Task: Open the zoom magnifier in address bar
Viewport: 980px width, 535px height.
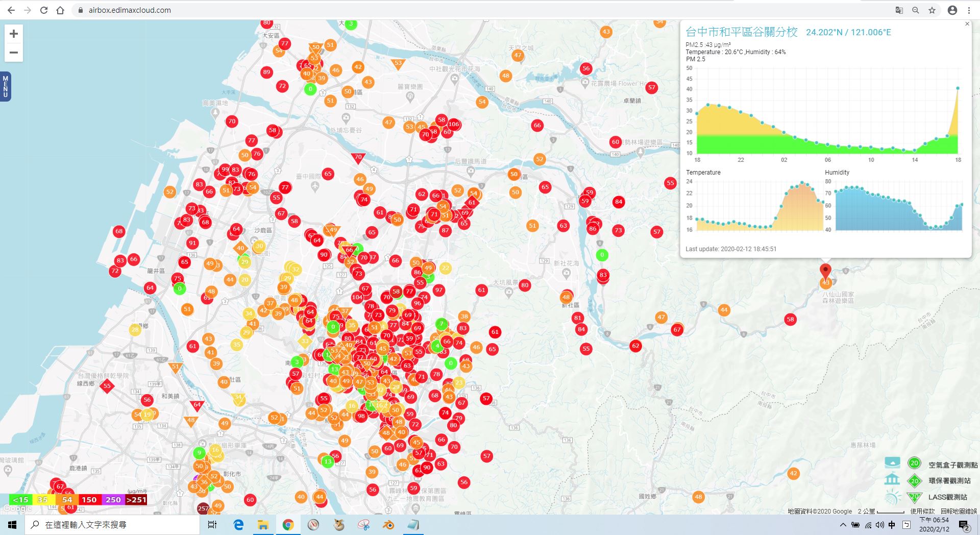Action: [916, 10]
